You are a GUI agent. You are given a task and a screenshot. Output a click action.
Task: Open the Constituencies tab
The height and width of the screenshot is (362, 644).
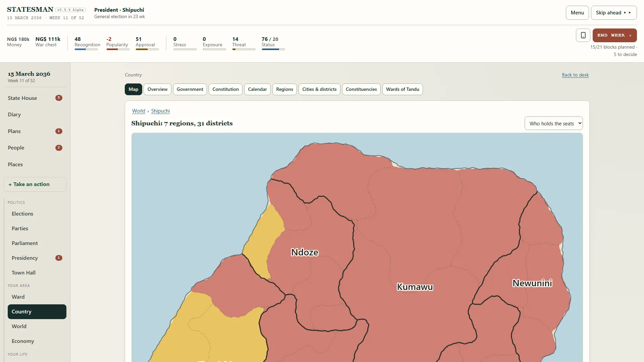coord(361,89)
